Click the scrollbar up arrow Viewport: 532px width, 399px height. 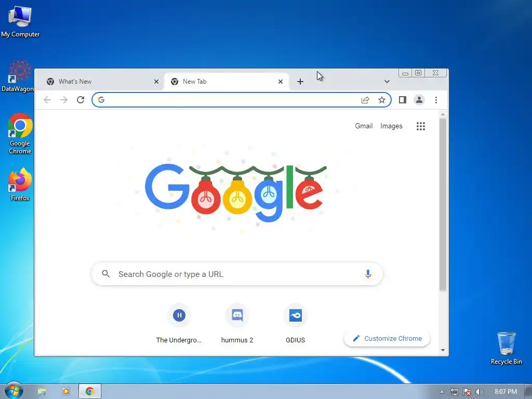(x=443, y=115)
